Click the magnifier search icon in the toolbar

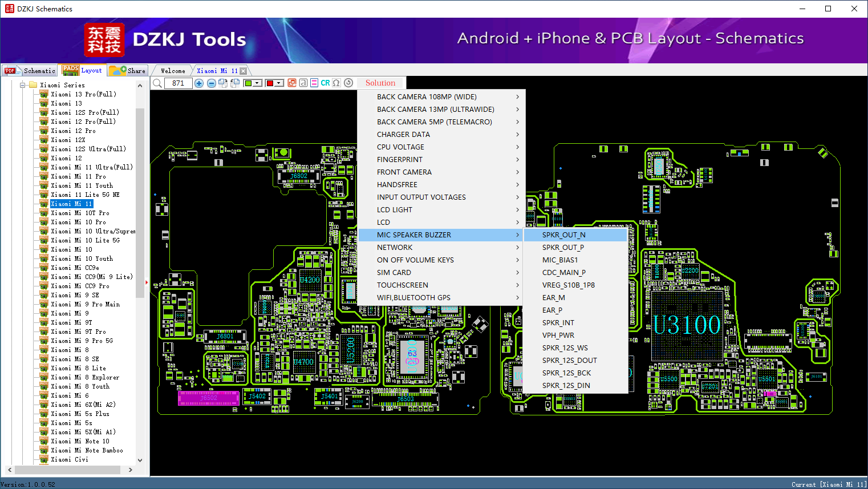[157, 83]
